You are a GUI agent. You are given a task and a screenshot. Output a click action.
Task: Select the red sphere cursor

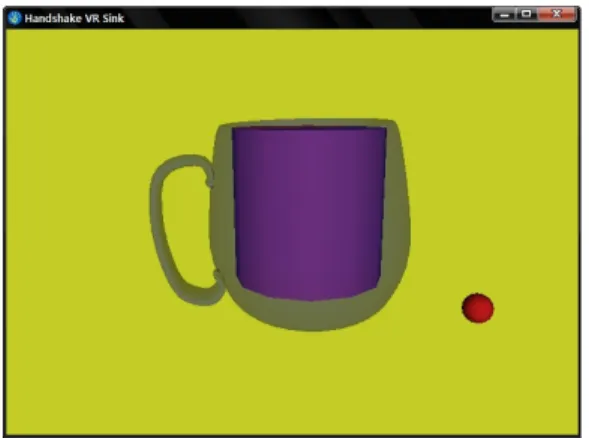pos(477,308)
